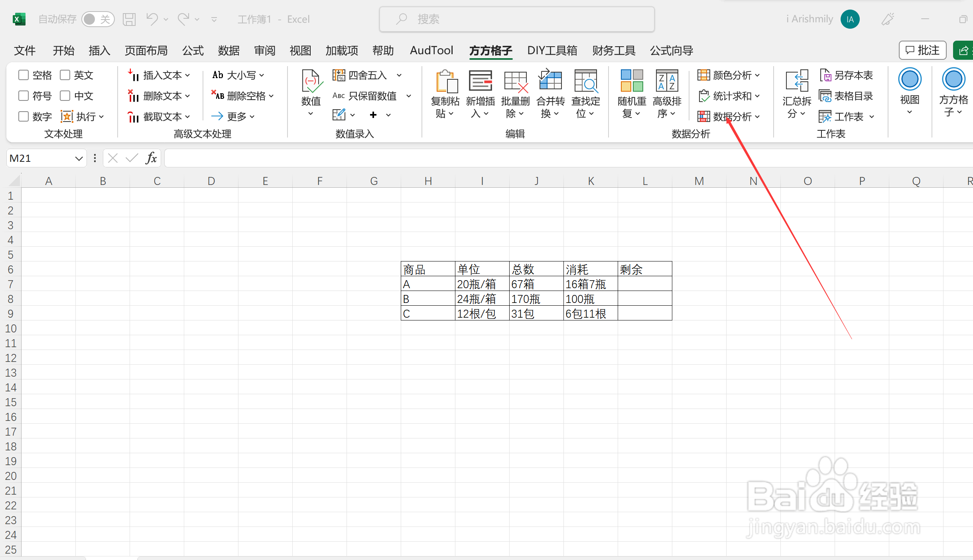The width and height of the screenshot is (973, 560).
Task: Click the fx insert function icon
Action: point(151,158)
